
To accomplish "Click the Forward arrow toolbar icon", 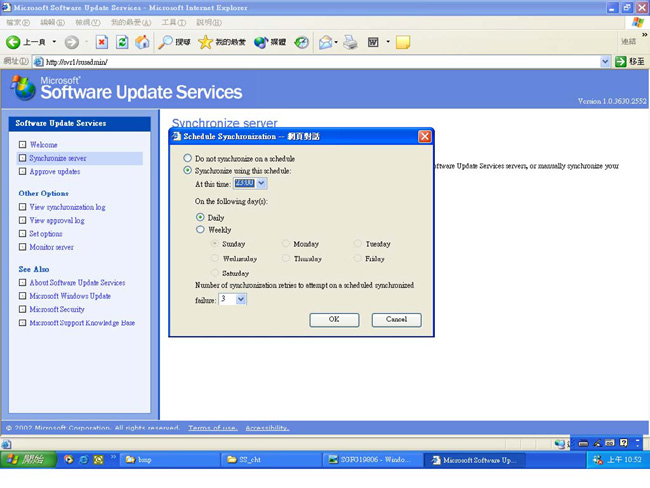I will pos(71,42).
